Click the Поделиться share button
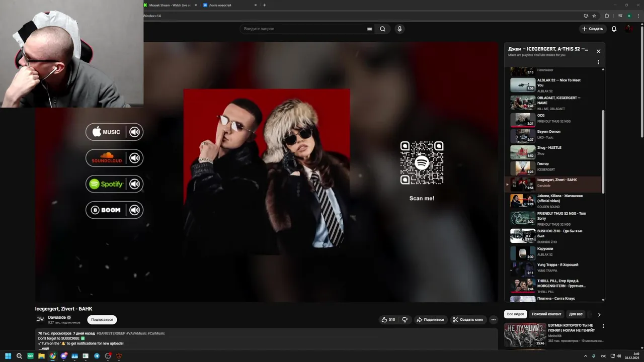 pyautogui.click(x=430, y=320)
